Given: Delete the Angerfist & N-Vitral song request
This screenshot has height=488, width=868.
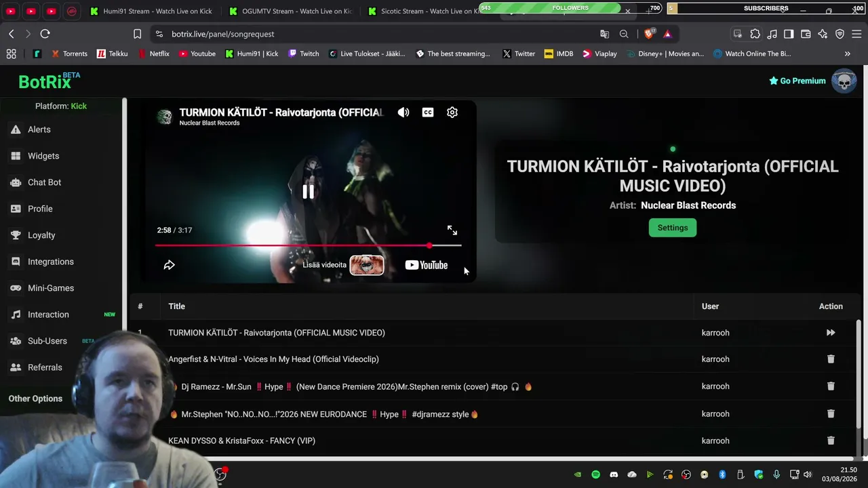Looking at the screenshot, I should (831, 359).
